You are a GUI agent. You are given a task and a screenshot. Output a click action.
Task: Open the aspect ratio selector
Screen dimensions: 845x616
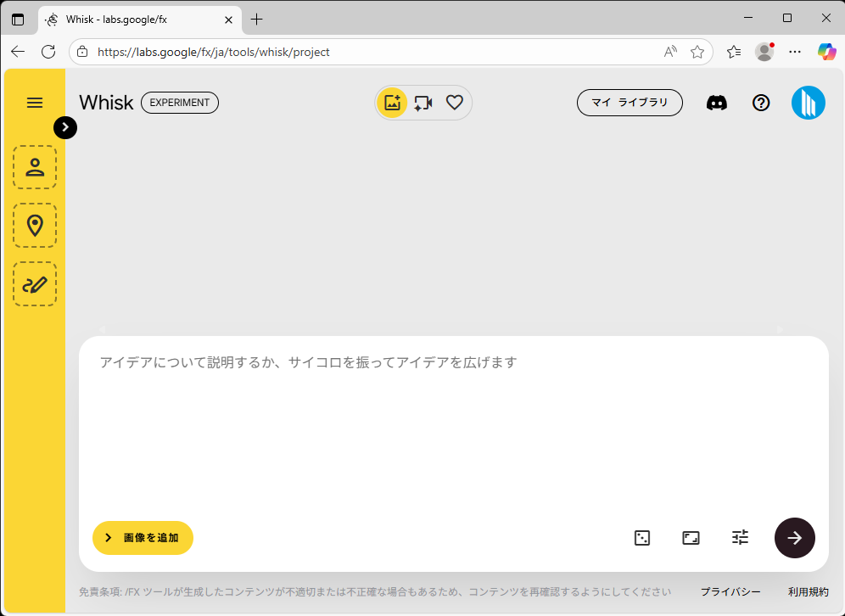691,538
